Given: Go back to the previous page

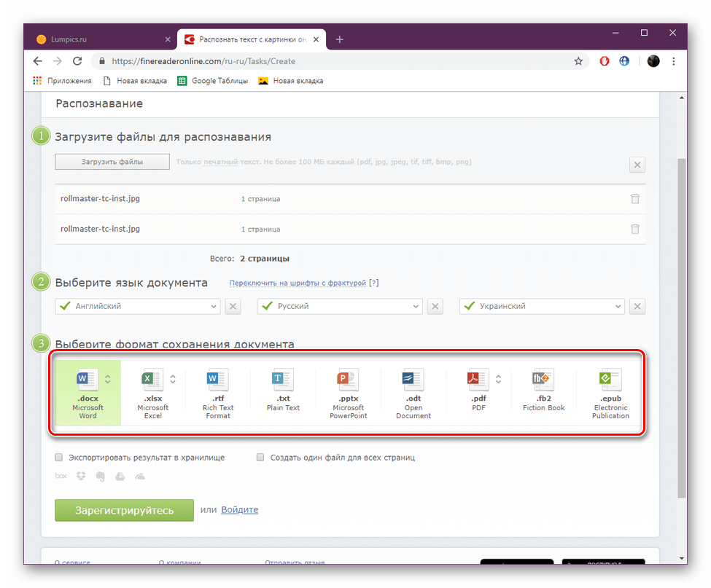Looking at the screenshot, I should pyautogui.click(x=38, y=61).
